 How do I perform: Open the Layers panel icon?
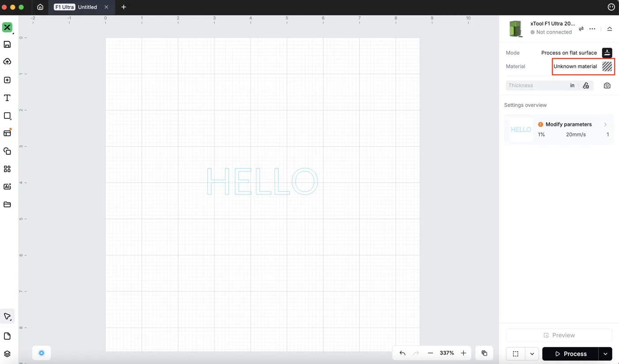pos(7,354)
